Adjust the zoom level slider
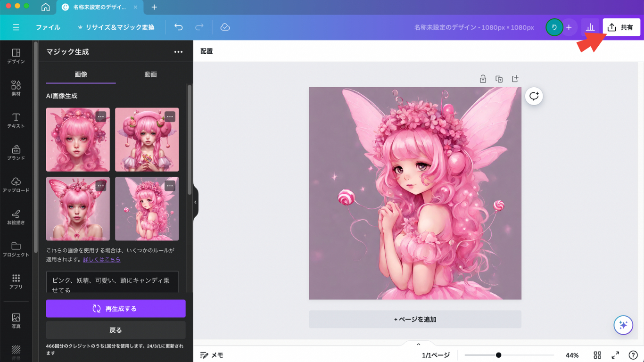The image size is (644, 362). pyautogui.click(x=498, y=355)
